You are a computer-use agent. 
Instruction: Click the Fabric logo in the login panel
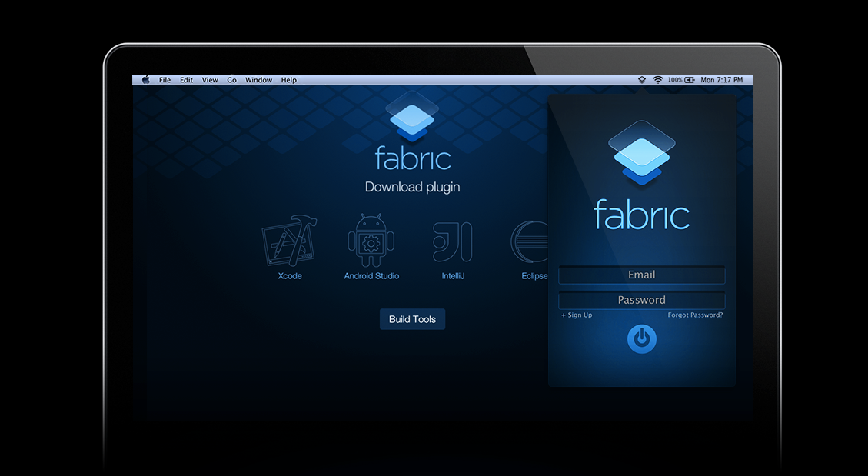[x=642, y=153]
